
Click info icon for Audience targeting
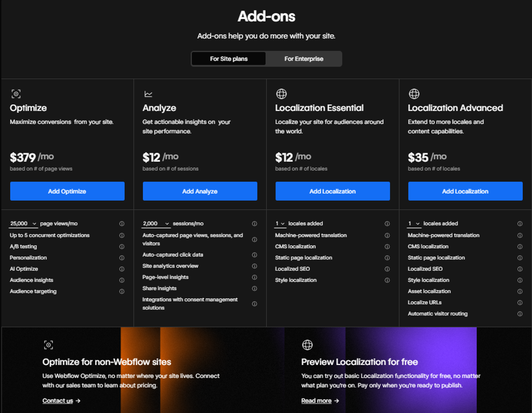pos(122,291)
